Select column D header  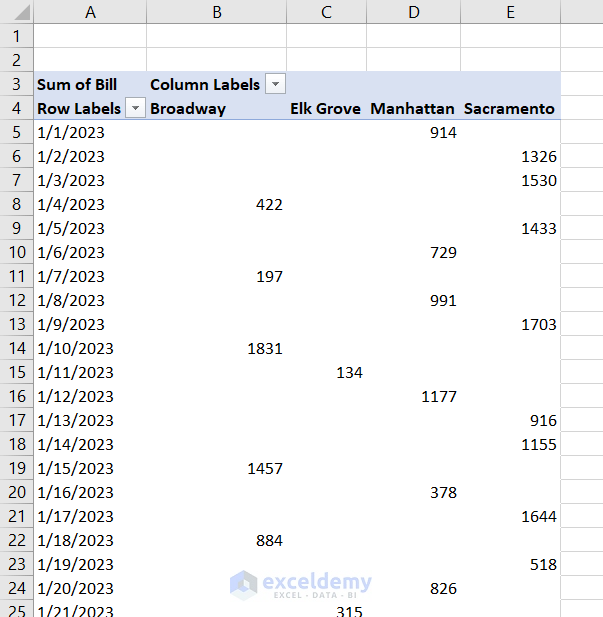click(x=413, y=12)
